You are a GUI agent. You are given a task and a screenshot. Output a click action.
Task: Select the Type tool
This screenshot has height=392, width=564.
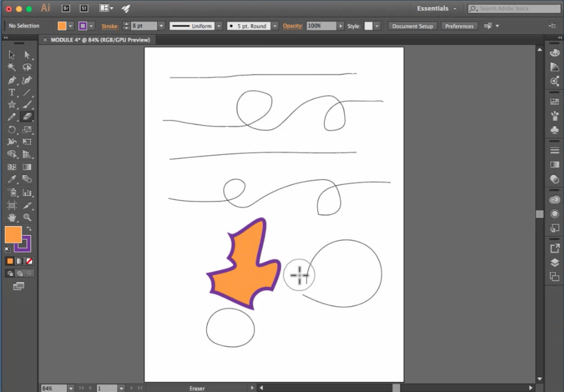click(x=12, y=92)
